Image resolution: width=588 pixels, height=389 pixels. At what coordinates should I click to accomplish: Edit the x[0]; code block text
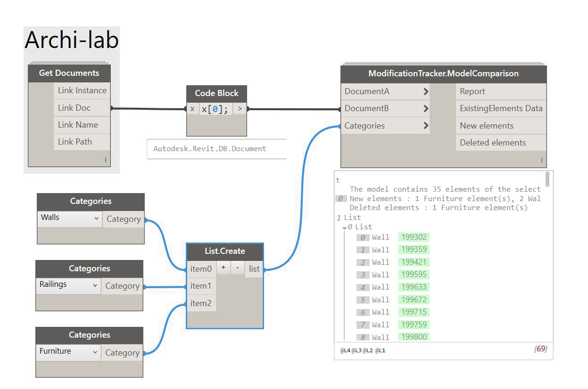(215, 109)
